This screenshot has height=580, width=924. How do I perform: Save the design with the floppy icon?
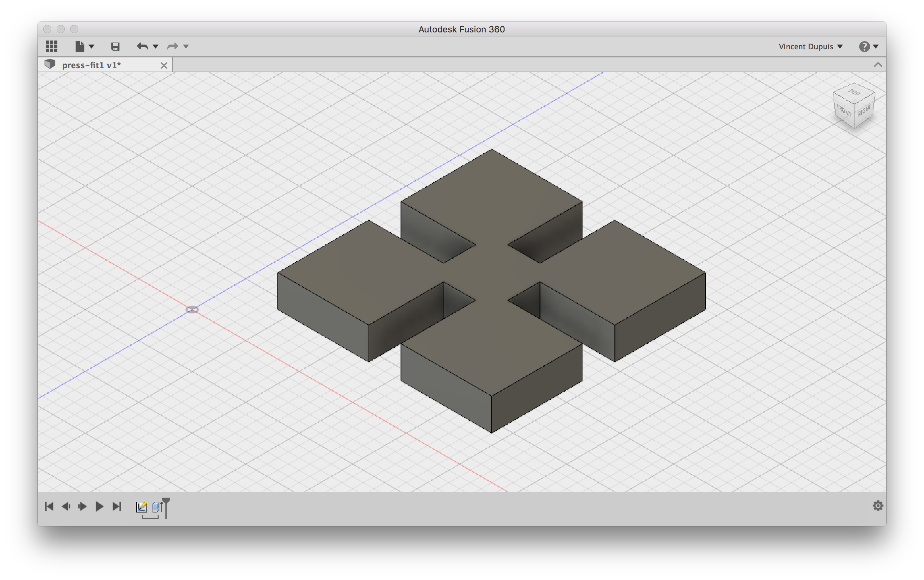coord(115,46)
